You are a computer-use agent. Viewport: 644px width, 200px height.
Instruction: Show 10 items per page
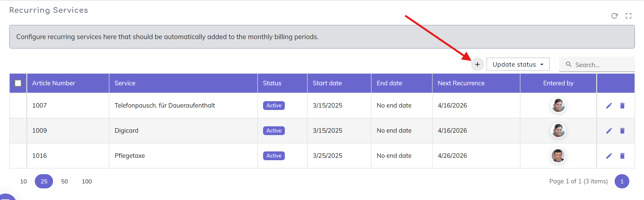pyautogui.click(x=23, y=181)
